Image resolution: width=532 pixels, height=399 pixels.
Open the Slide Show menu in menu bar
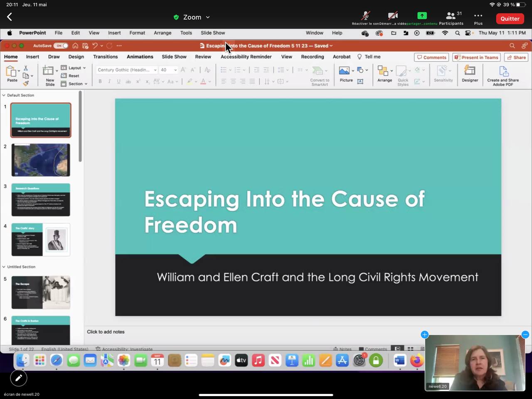pos(212,33)
